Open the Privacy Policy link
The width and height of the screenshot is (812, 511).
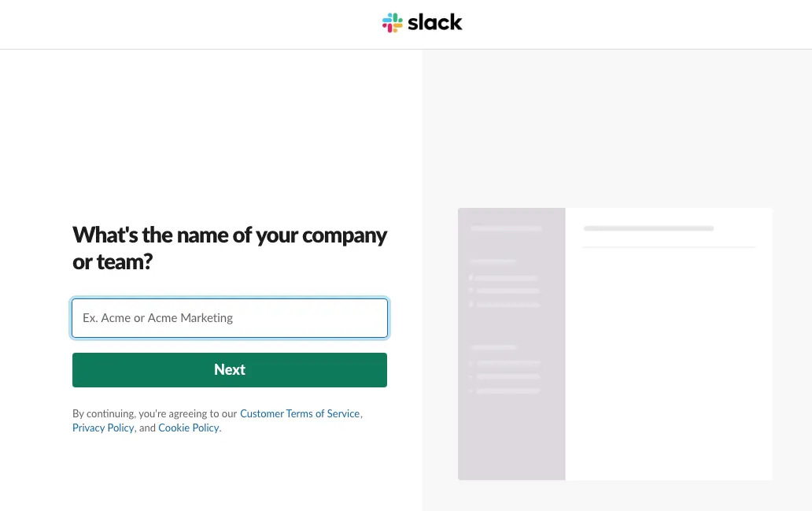103,428
